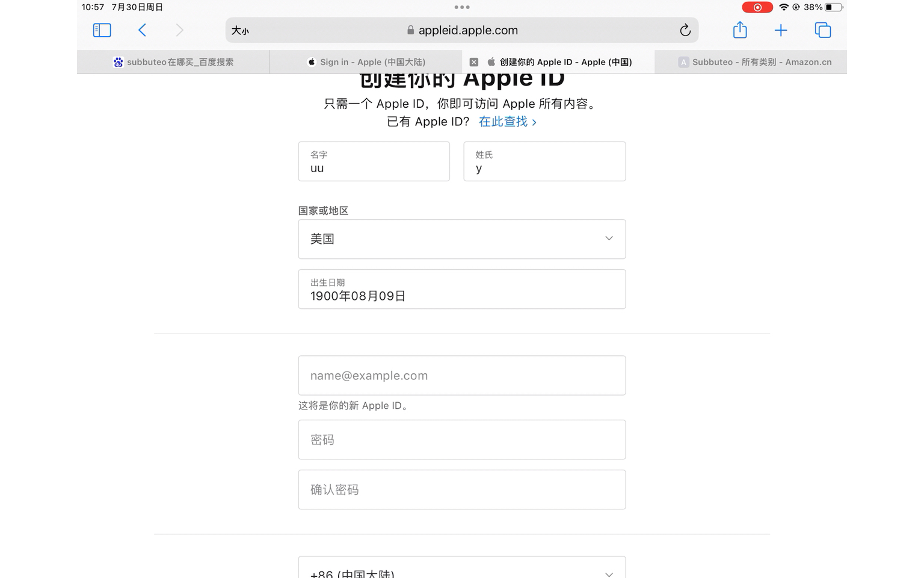Click the 国家或地区 label

324,211
